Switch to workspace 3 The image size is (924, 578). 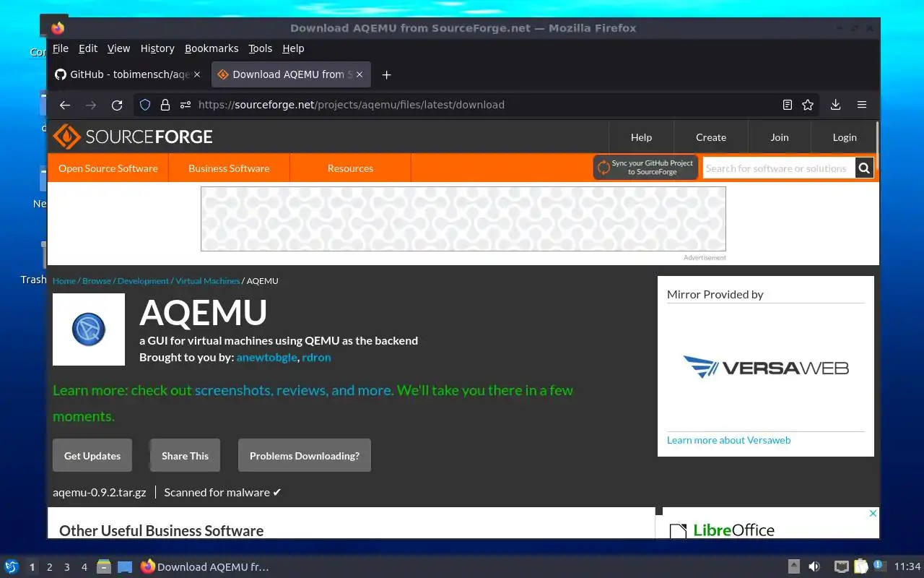pyautogui.click(x=66, y=567)
